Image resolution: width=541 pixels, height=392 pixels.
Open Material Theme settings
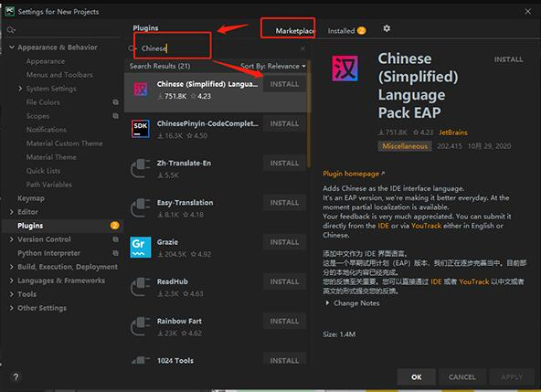pyautogui.click(x=51, y=157)
